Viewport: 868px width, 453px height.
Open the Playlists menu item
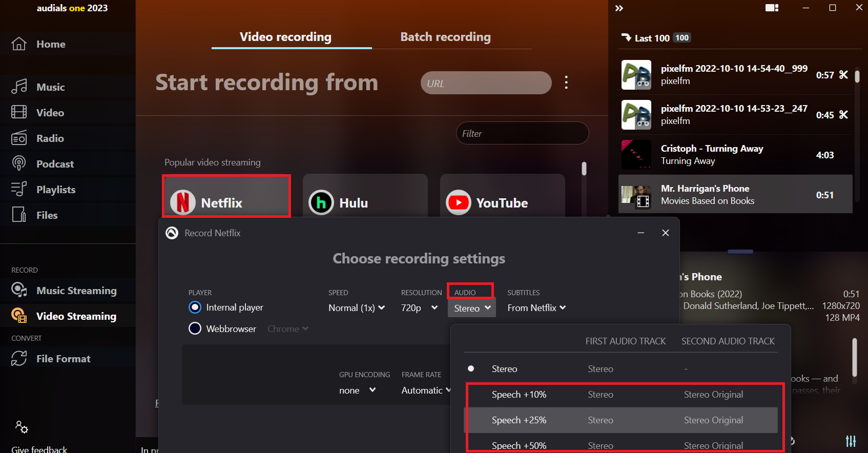pyautogui.click(x=68, y=189)
